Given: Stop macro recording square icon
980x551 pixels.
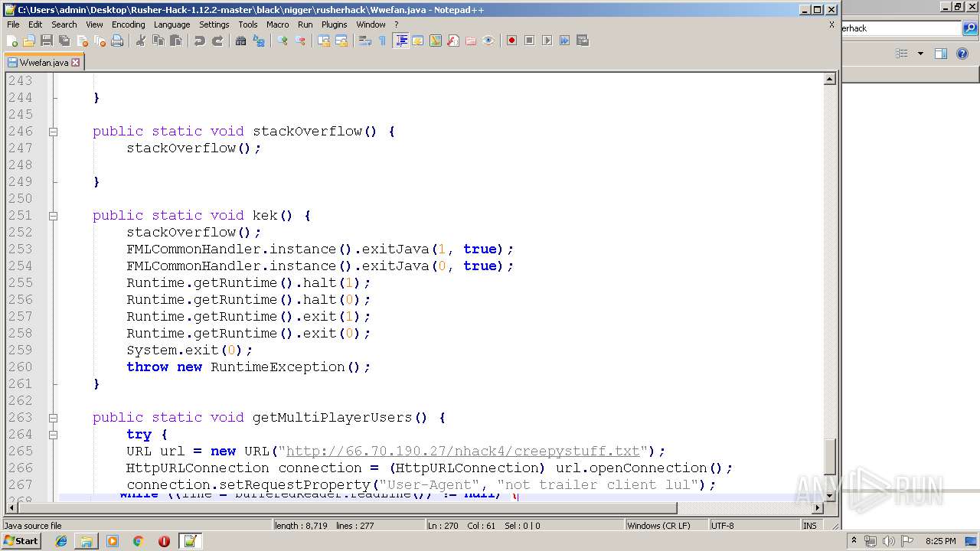Looking at the screenshot, I should [529, 41].
